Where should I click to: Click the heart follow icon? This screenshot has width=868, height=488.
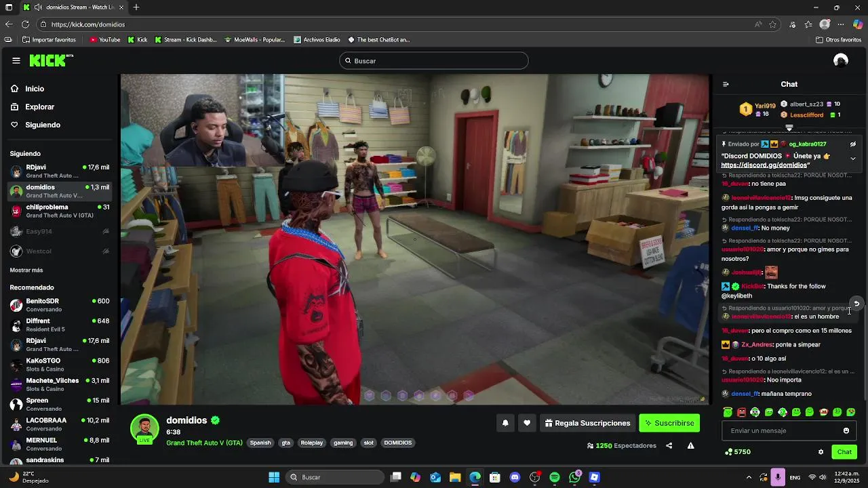(527, 423)
